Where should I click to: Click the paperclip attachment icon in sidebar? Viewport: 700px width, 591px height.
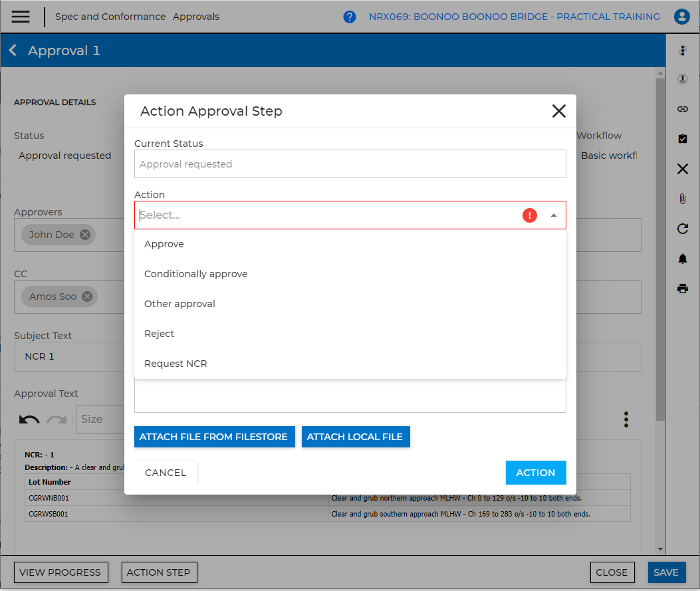[682, 199]
